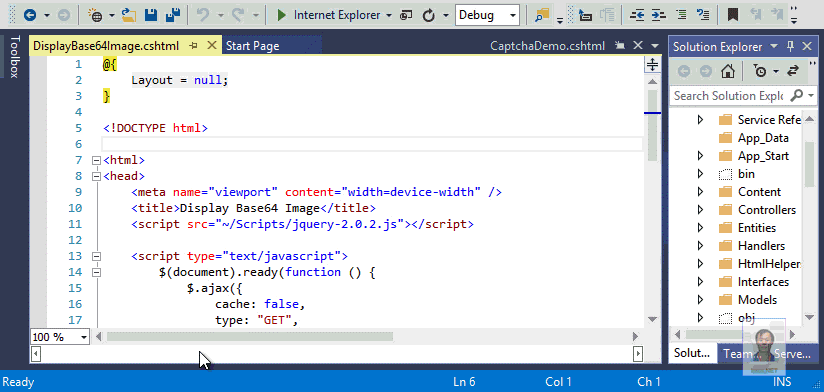Open the 100 % zoom level dropdown

pos(84,337)
